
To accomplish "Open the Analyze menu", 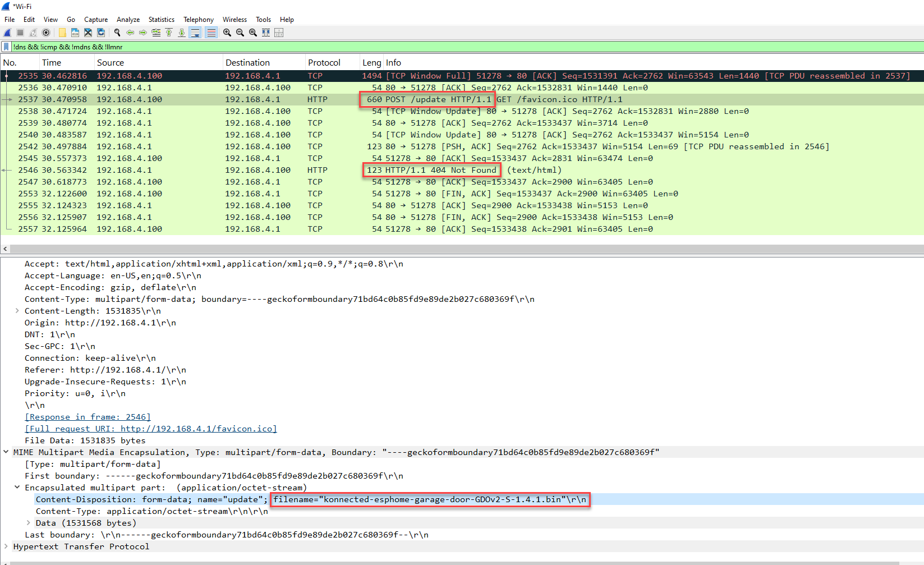I will pos(128,20).
